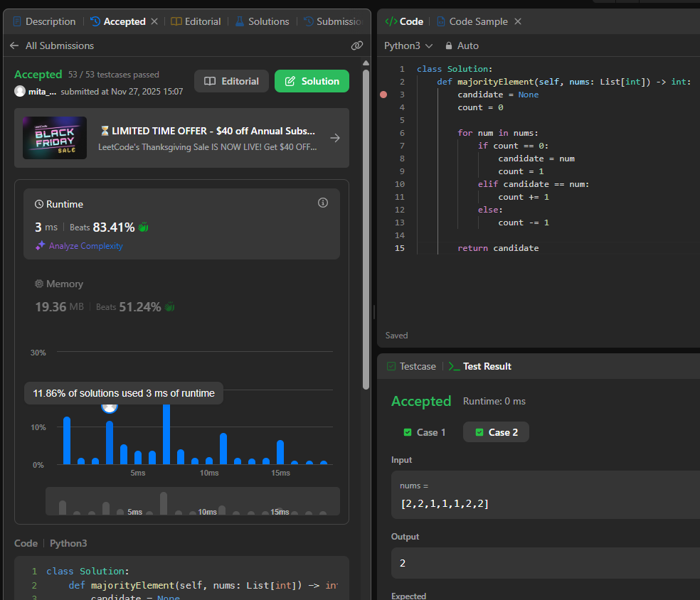Click the Output value box
The height and width of the screenshot is (600, 700).
point(546,563)
